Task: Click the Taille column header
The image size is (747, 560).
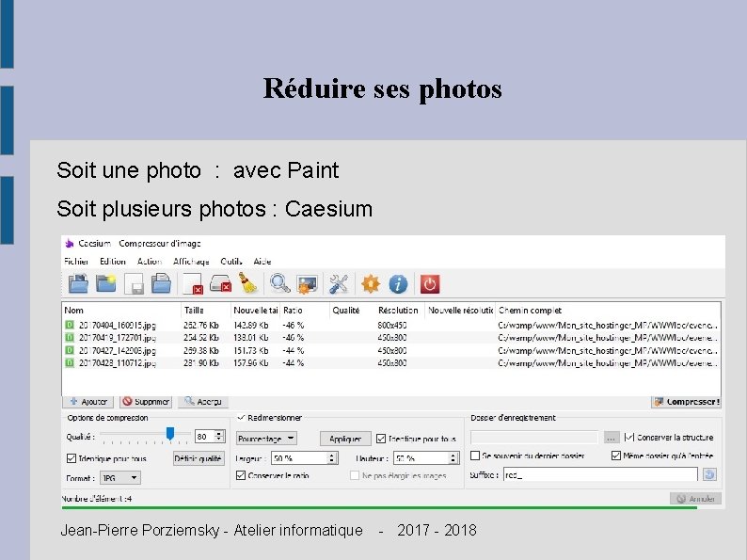Action: pyautogui.click(x=194, y=311)
